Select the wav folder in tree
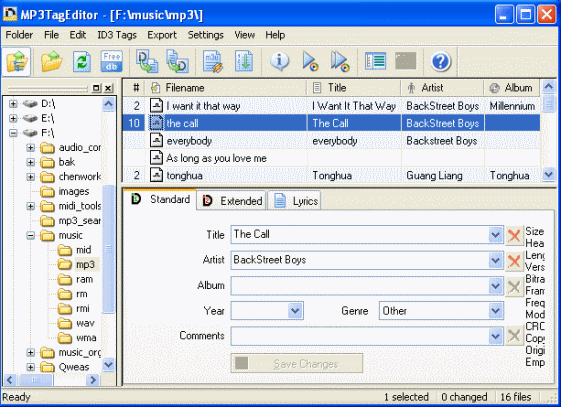This screenshot has height=407, width=561. 85,323
